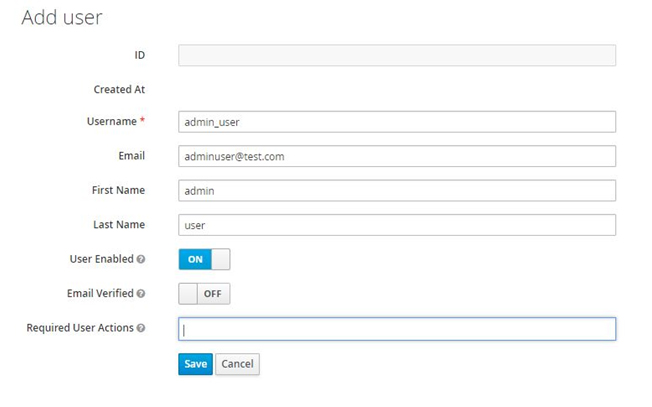Screen dimensions: 652x407
Task: Click the Add user page heading
Action: (x=62, y=17)
